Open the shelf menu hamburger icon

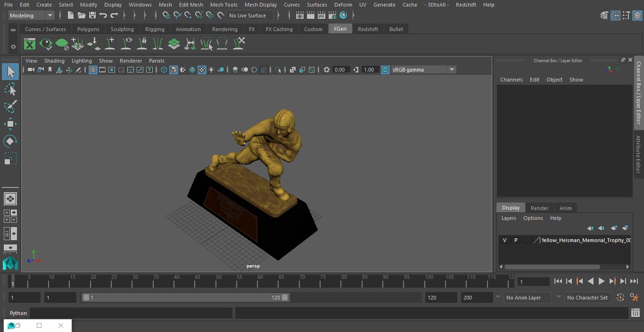click(x=13, y=30)
